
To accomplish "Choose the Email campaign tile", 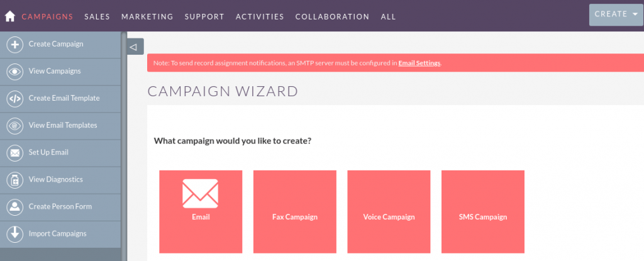I will pyautogui.click(x=201, y=212).
